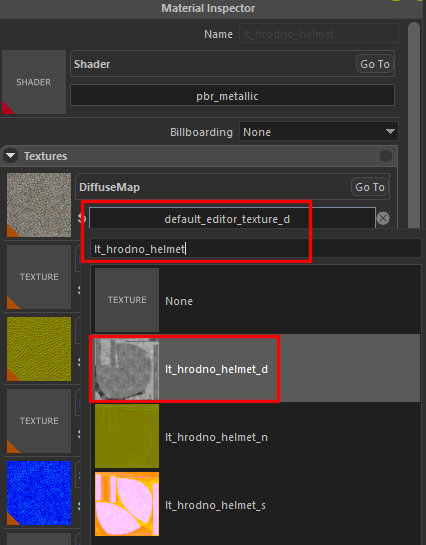
Task: Select None texture option in list
Action: tap(257, 300)
